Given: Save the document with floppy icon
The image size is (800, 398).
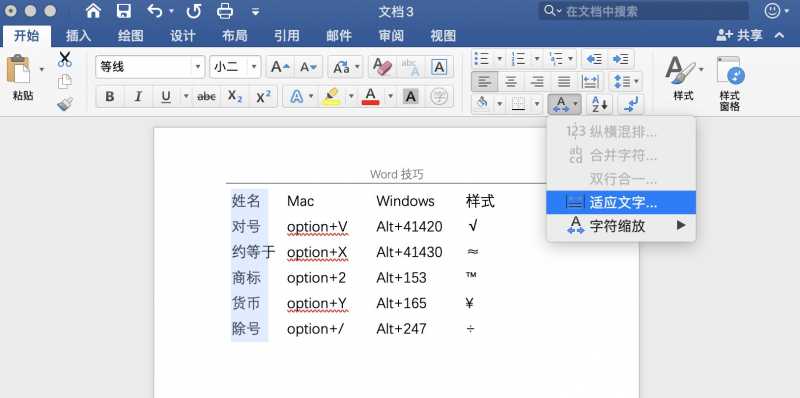Looking at the screenshot, I should [x=123, y=11].
